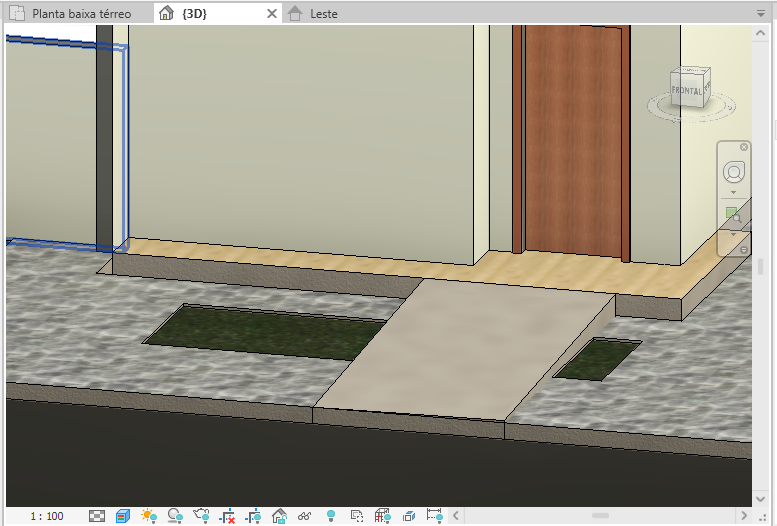Show or hide the Crop Region
The image size is (777, 526).
[253, 517]
